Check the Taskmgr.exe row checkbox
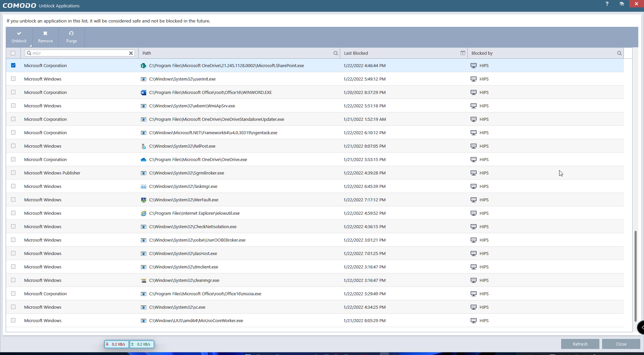The width and height of the screenshot is (644, 355). tap(13, 186)
